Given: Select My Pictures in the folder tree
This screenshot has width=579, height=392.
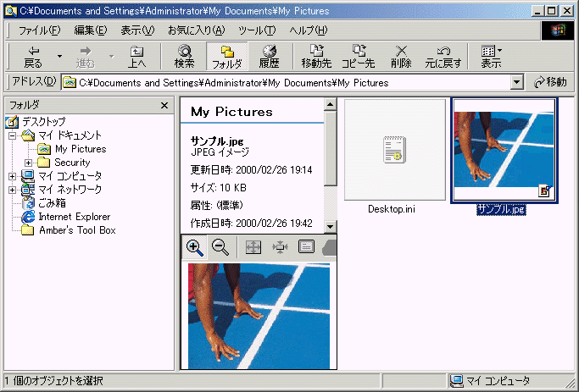Looking at the screenshot, I should tap(81, 149).
